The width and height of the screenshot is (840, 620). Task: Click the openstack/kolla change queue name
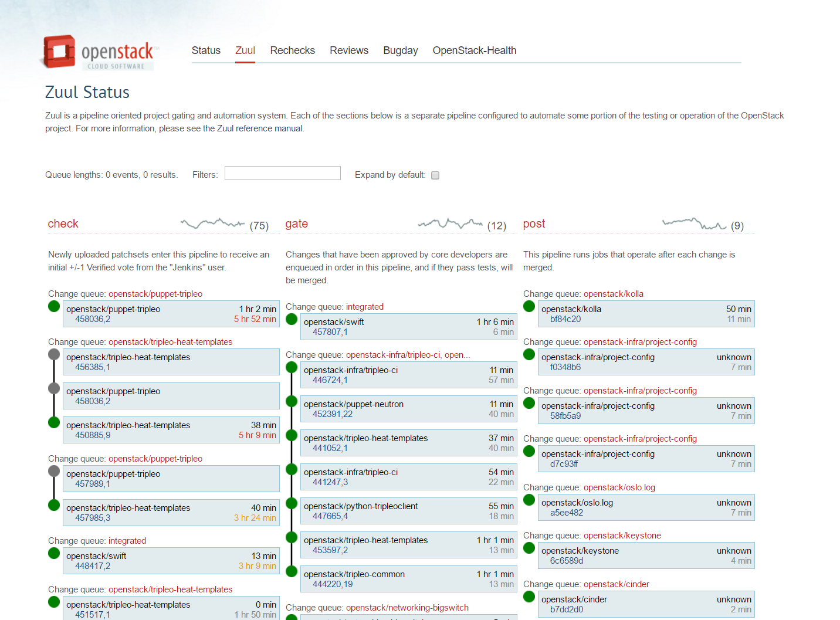click(614, 294)
